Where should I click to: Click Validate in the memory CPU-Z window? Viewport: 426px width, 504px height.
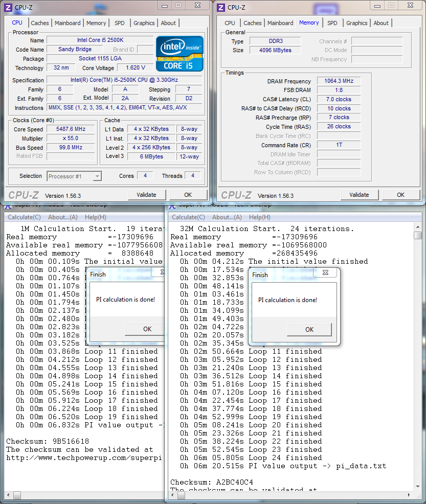tap(360, 195)
